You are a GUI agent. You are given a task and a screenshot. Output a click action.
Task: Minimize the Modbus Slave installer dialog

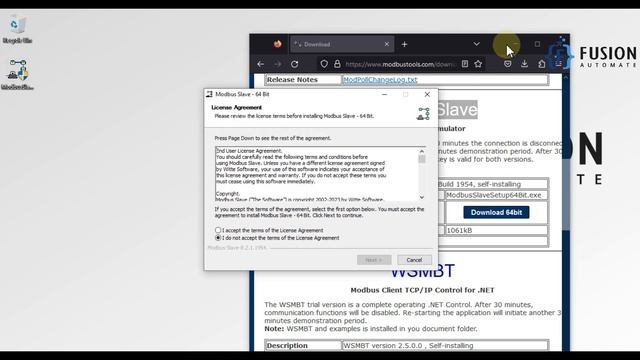click(384, 94)
